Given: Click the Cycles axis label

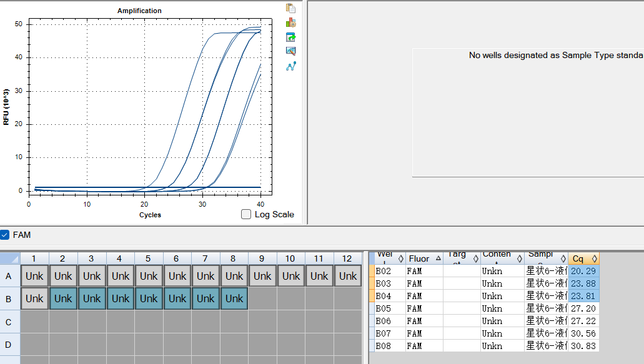Looking at the screenshot, I should 150,215.
